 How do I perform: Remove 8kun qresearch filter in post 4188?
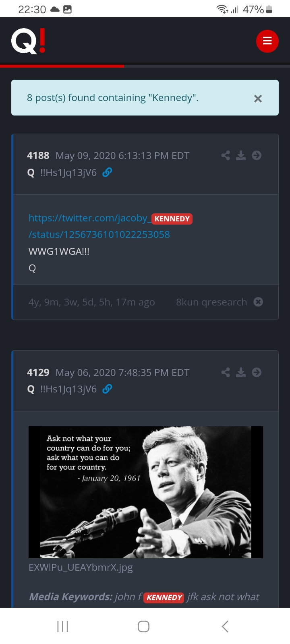coord(258,302)
